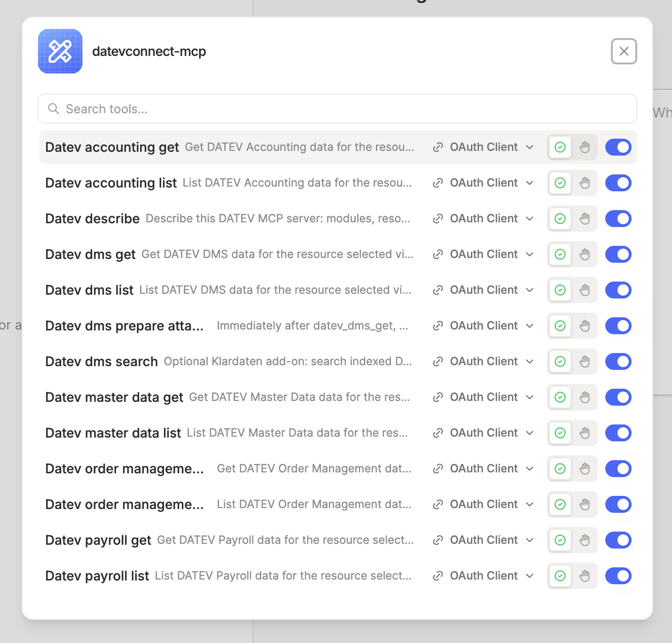Set auto-approve checkmark for Datev describe
Screen dimensions: 672x643
[x=560, y=219]
